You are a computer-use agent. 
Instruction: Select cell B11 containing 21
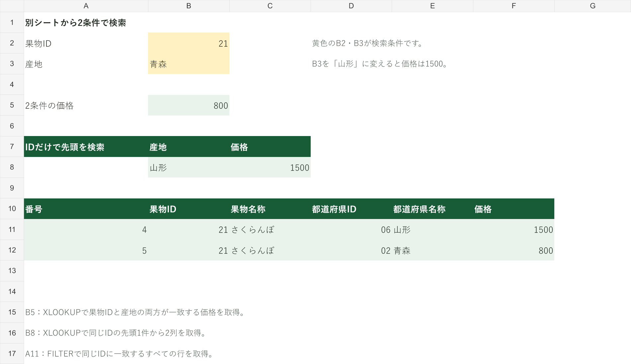189,230
